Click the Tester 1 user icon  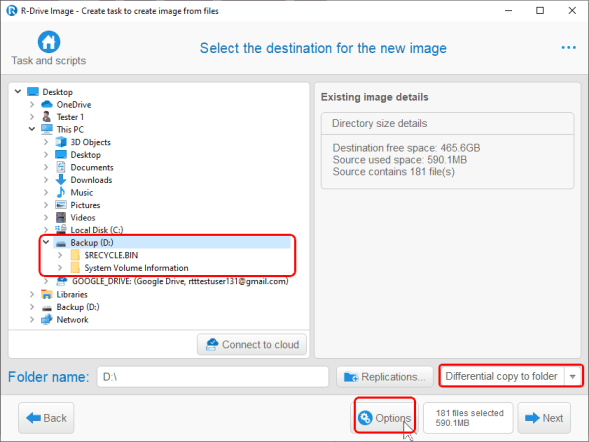pos(47,117)
